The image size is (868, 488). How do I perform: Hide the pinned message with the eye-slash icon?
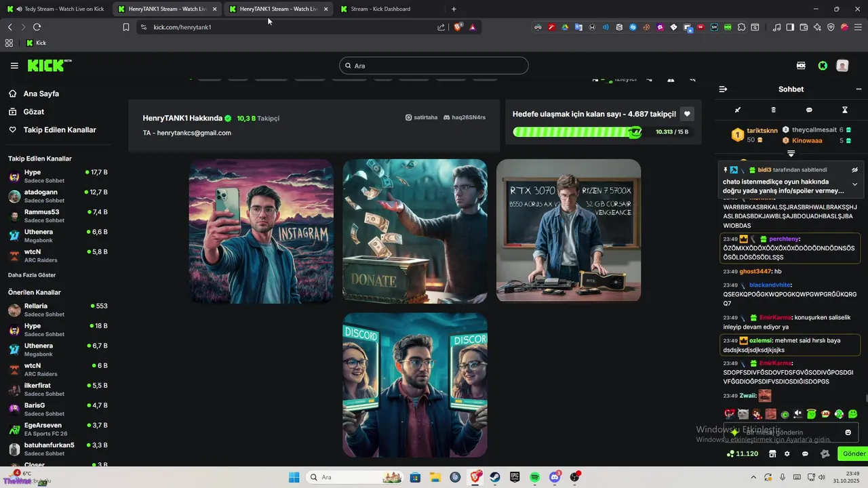pos(855,170)
